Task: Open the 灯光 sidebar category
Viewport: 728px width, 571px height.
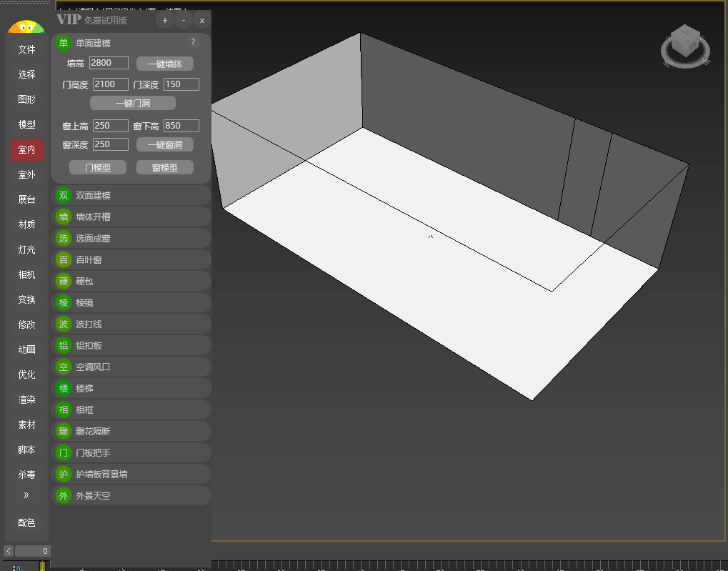Action: tap(26, 249)
